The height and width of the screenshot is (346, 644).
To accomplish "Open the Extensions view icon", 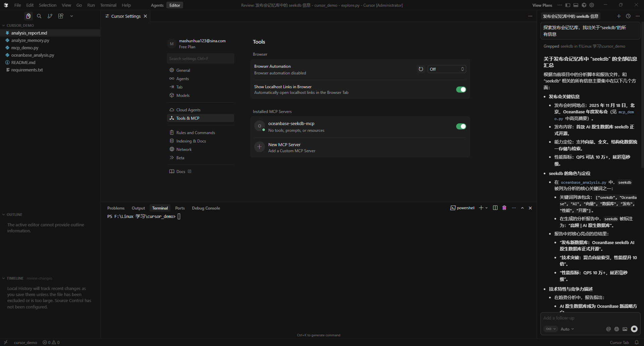I will click(x=61, y=16).
